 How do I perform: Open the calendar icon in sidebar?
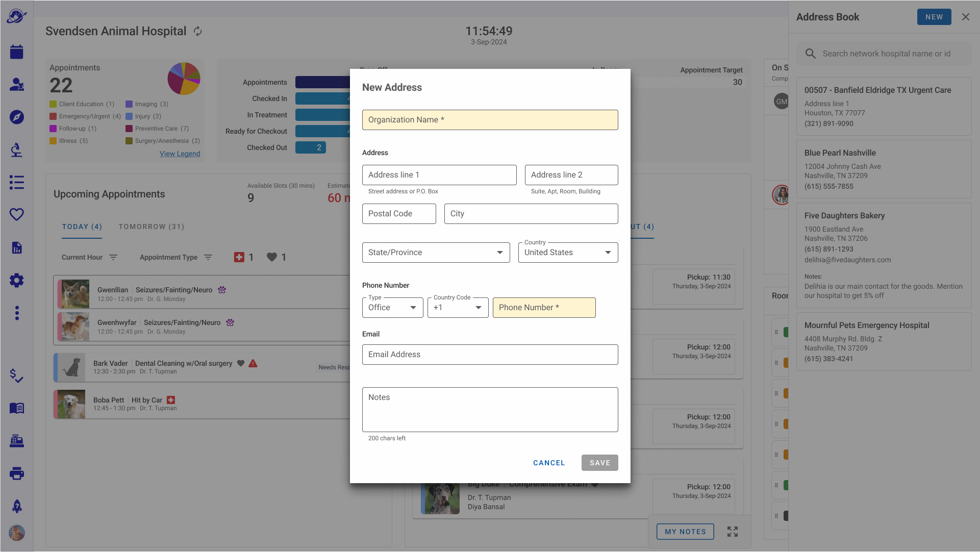click(x=17, y=52)
